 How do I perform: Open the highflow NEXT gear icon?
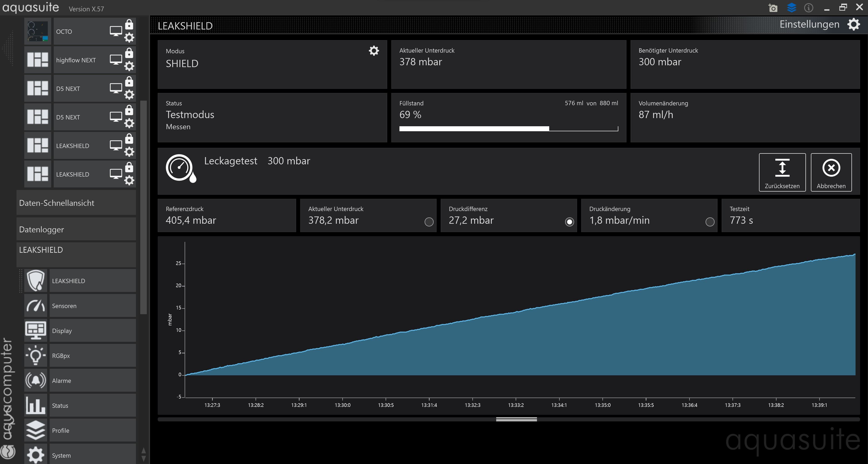[129, 66]
